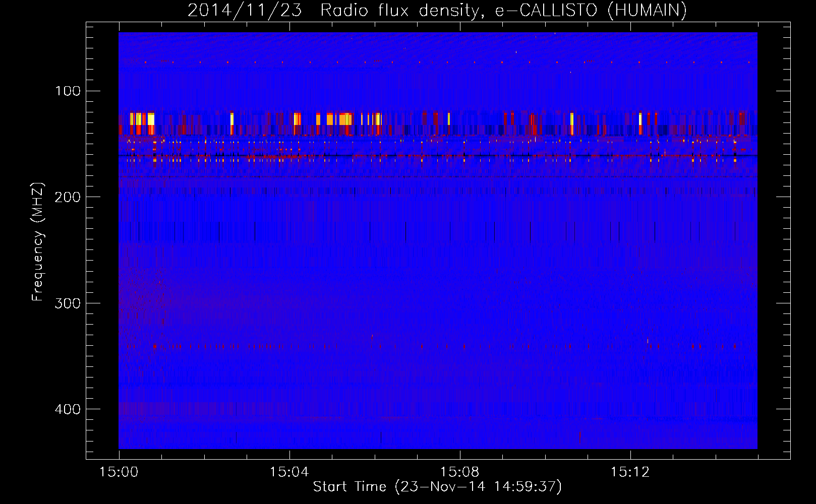Click the 15:04 time tick label

tap(289, 472)
